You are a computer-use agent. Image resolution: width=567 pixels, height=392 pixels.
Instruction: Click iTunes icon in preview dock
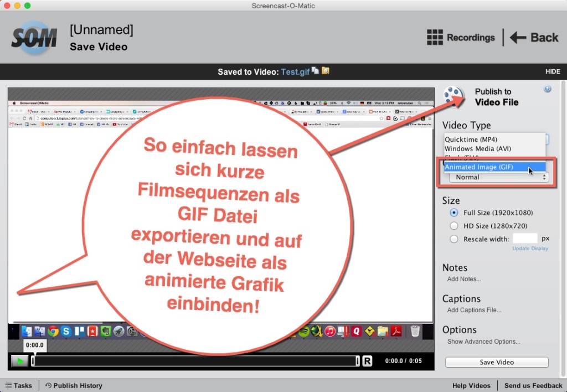click(330, 331)
